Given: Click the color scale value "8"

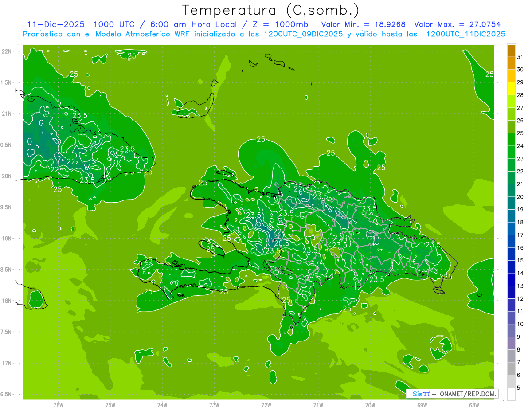Looking at the screenshot, I should coord(519,350).
